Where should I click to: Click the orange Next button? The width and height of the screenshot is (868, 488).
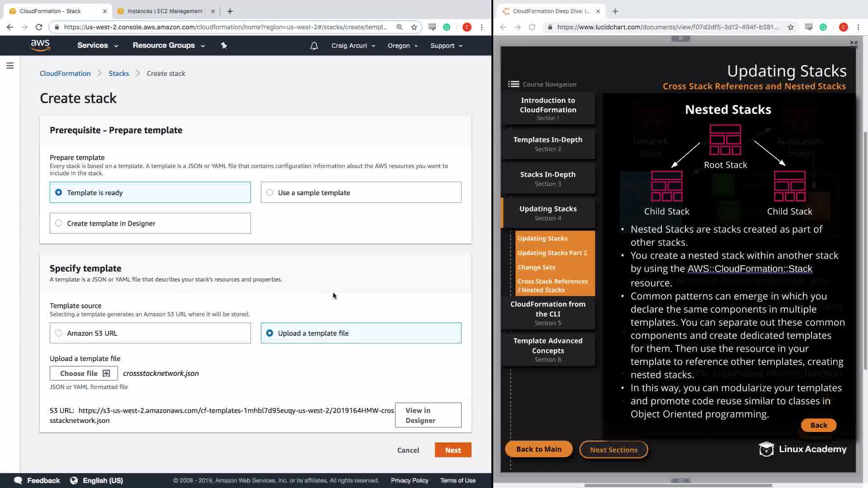(453, 450)
